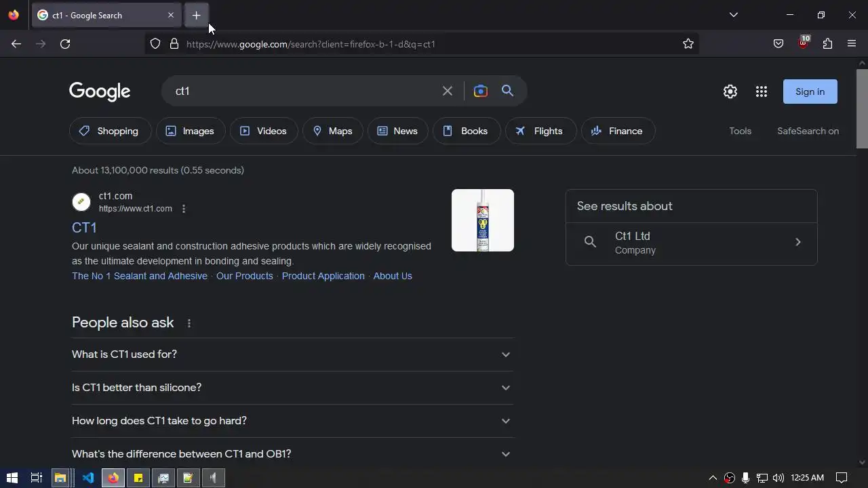Open the CT1 result title link
The image size is (868, 488).
pos(84,227)
